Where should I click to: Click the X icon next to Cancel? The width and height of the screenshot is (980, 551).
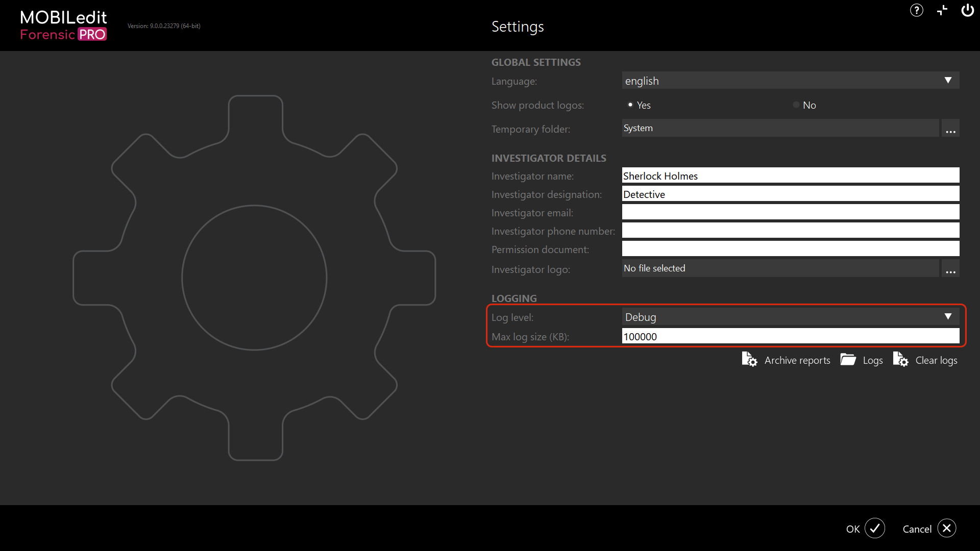947,529
